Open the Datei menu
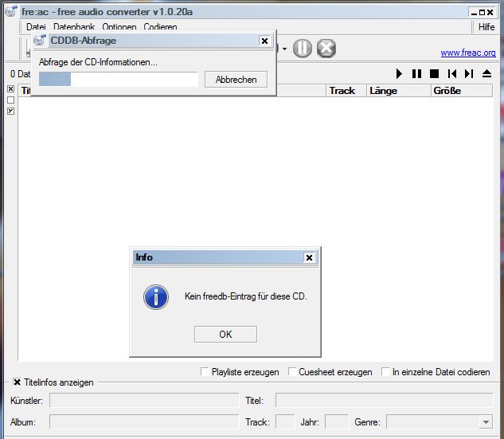 tap(36, 27)
